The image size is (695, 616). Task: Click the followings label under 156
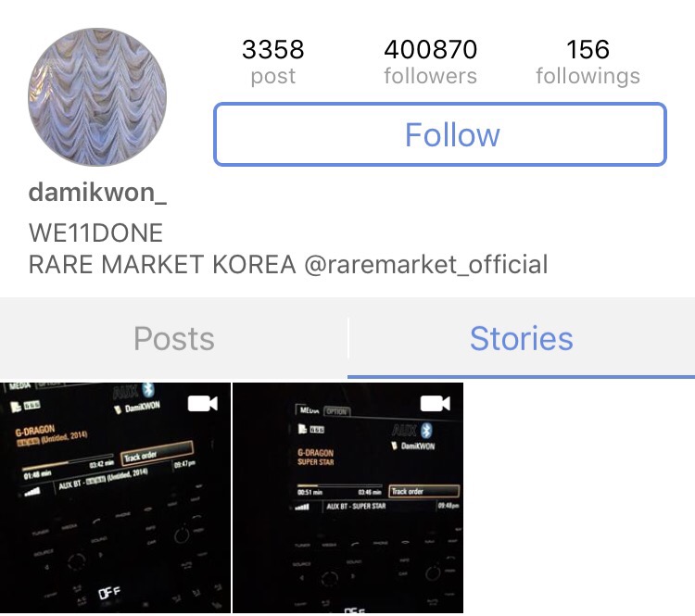point(588,77)
